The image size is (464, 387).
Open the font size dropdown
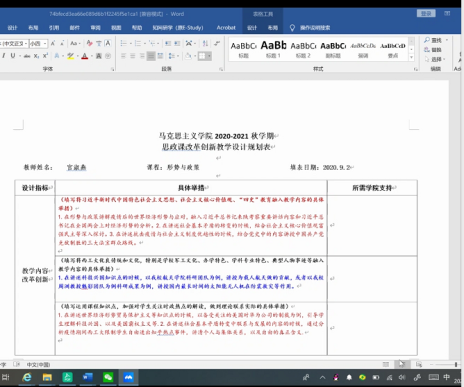pyautogui.click(x=45, y=44)
